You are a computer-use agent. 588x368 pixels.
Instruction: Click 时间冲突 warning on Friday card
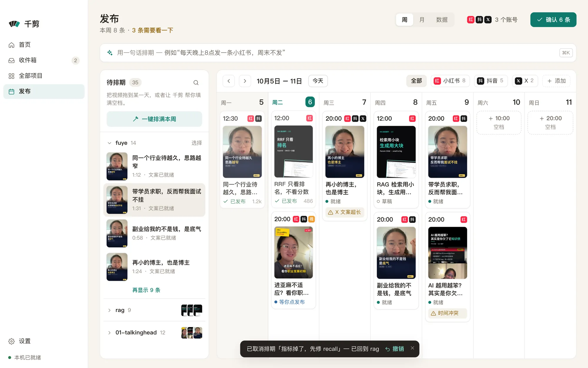447,313
